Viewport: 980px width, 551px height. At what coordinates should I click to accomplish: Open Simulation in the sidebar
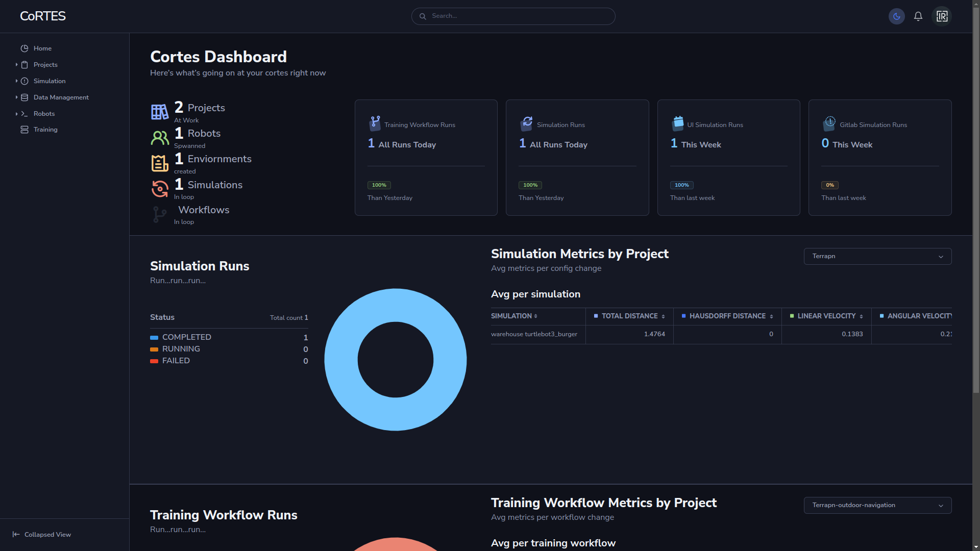click(x=50, y=81)
